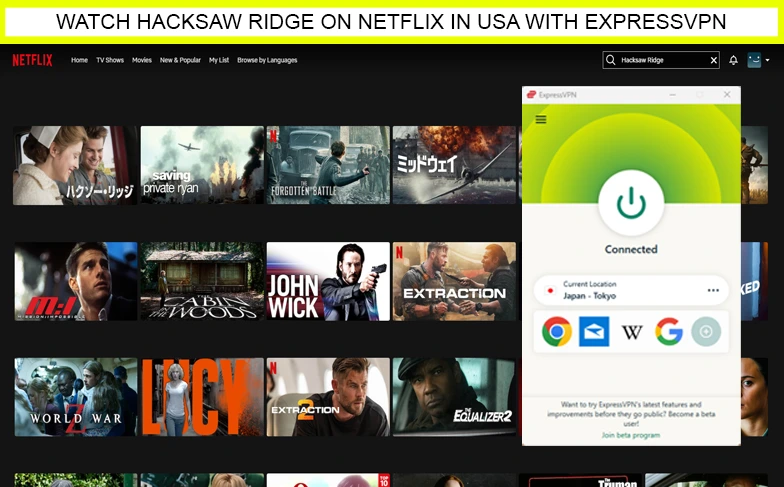The image size is (784, 487).
Task: Launch the Chrome shortcut in ExpressVPN
Action: (x=556, y=332)
